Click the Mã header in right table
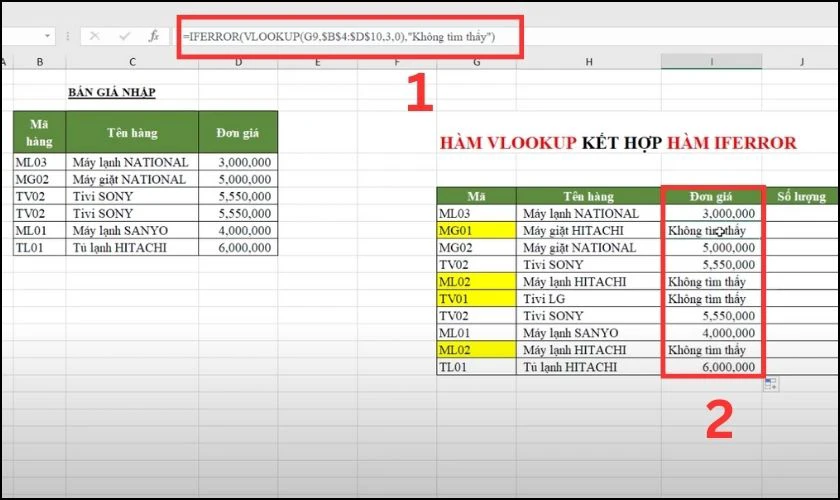 [477, 196]
